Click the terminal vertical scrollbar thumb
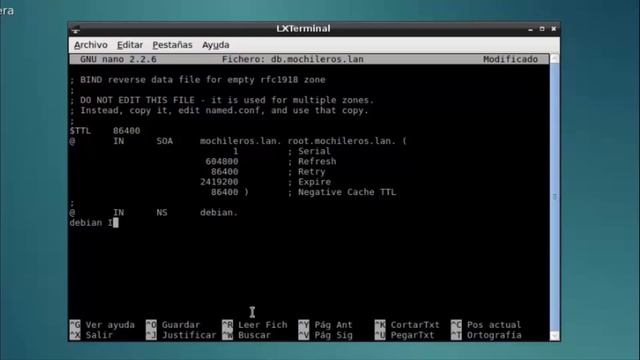Viewport: 640px width, 360px height. [554, 197]
